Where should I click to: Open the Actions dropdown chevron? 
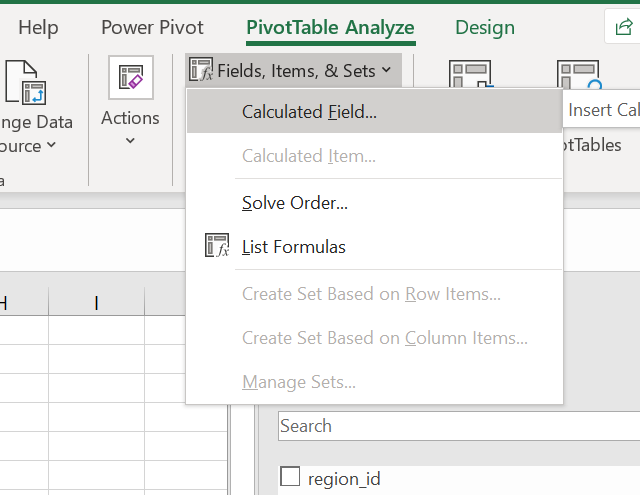[x=130, y=141]
